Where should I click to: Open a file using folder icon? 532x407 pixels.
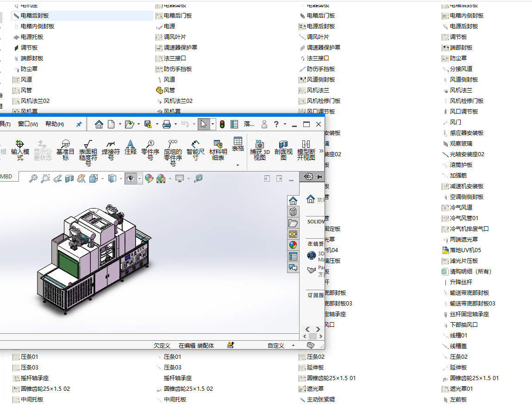pos(129,124)
